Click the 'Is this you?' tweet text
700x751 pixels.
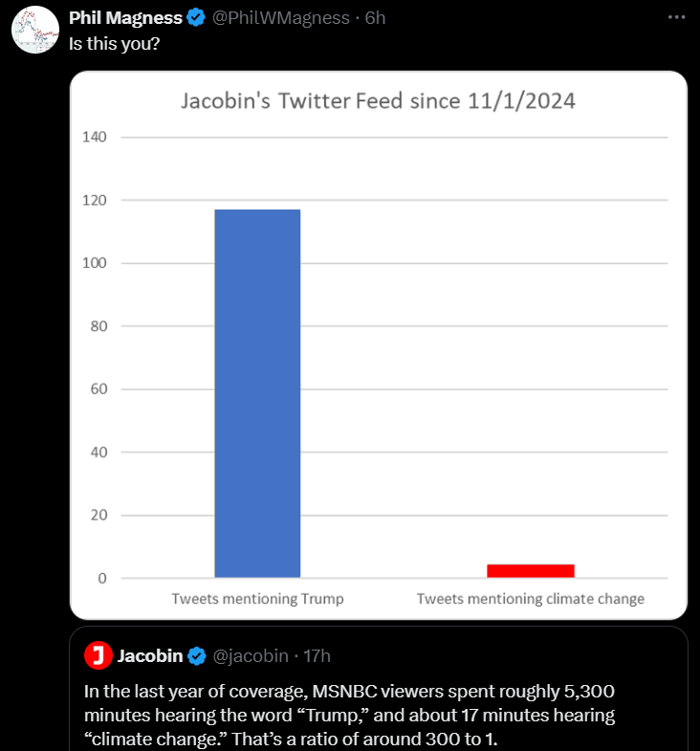[x=114, y=44]
